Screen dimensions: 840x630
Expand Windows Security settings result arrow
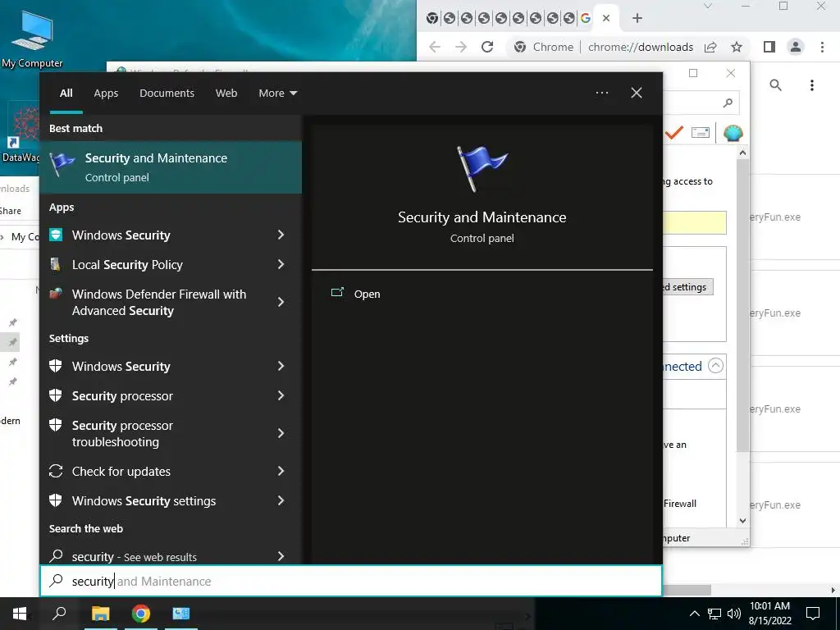click(x=281, y=366)
